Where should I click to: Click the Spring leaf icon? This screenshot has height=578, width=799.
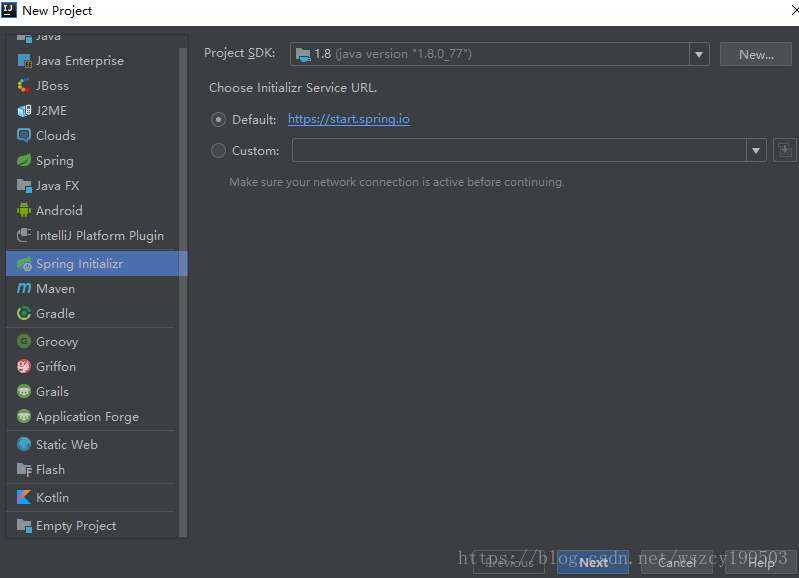tap(24, 161)
